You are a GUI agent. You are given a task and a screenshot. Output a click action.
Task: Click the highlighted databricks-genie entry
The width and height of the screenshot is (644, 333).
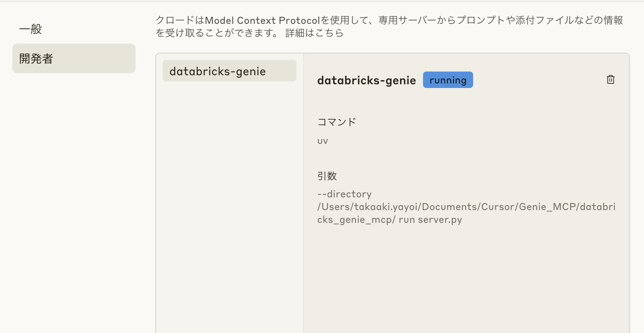click(229, 71)
